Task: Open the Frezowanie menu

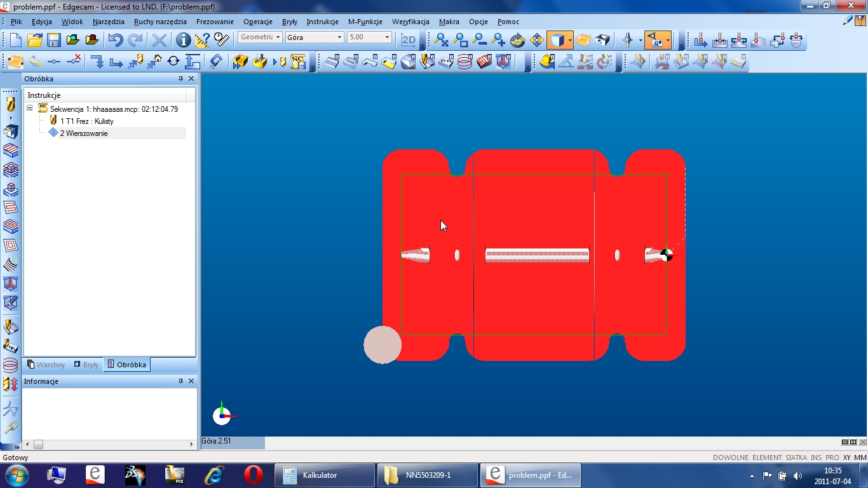Action: click(215, 22)
